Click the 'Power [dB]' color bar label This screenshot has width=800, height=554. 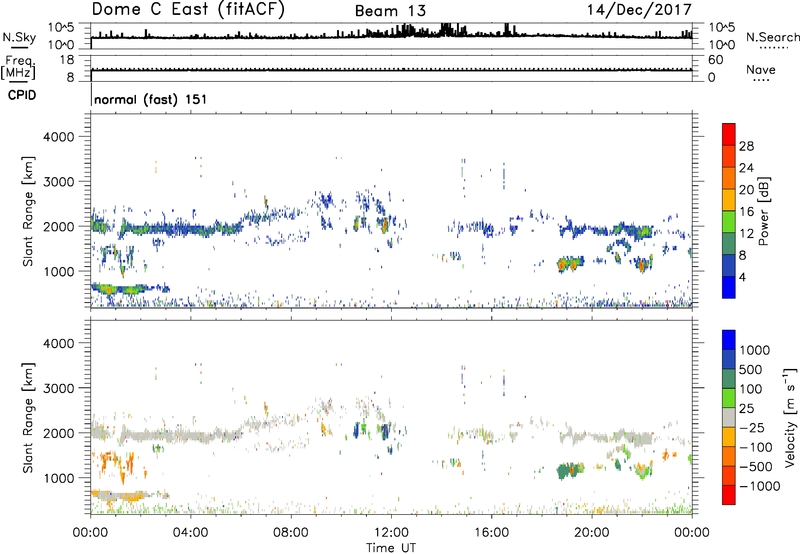(x=763, y=211)
